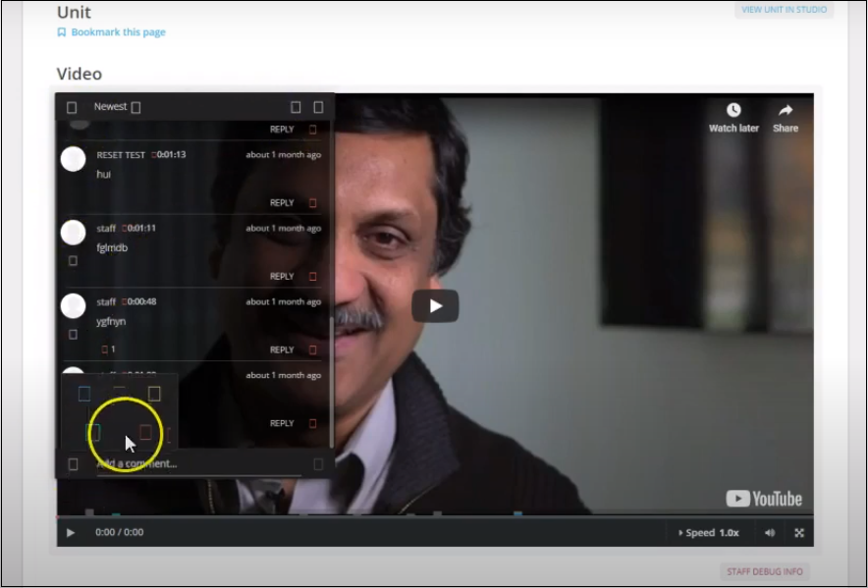Click the bookmark icon beside Bookmark this page

pyautogui.click(x=62, y=32)
